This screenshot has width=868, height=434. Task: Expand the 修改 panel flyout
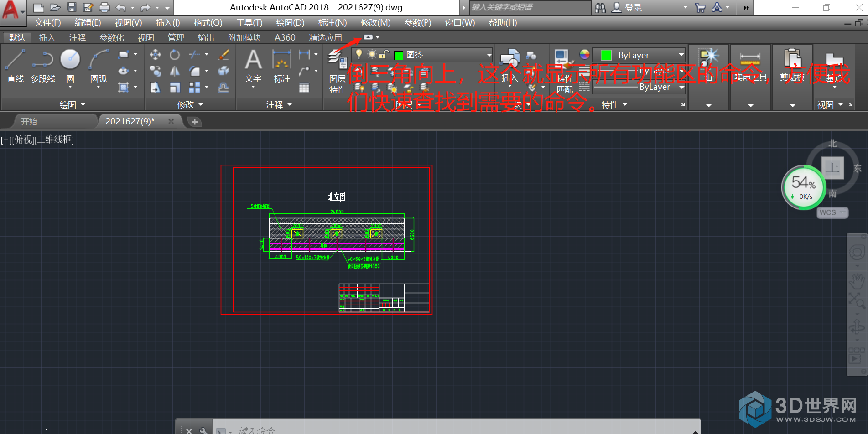[x=190, y=105]
